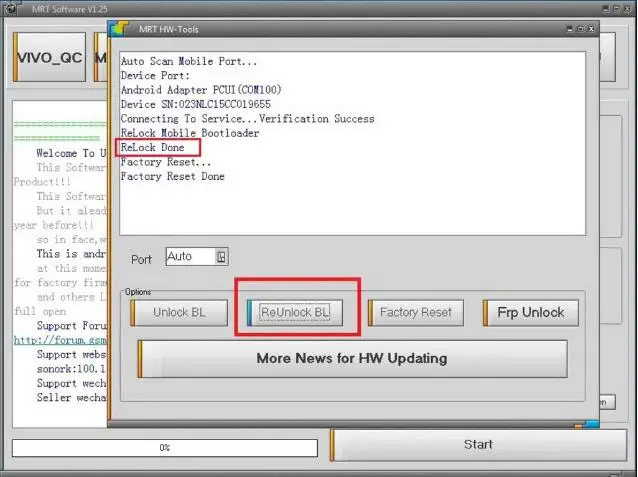Click 'Seller wecha' text in main window
The width and height of the screenshot is (638, 477).
72,398
